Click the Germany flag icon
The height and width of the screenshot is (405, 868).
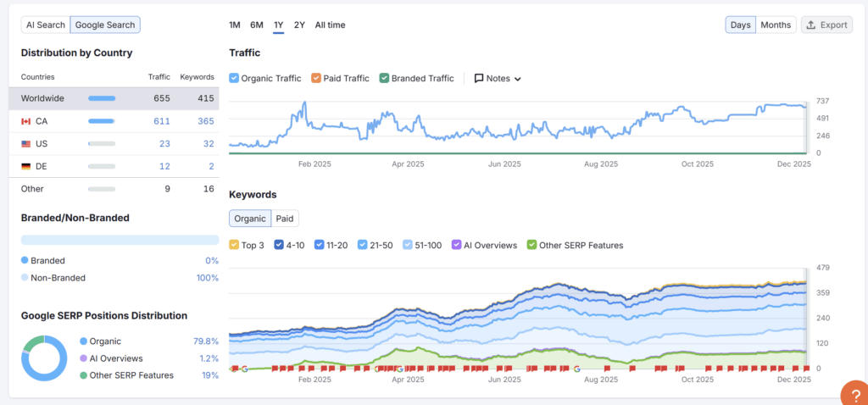click(x=26, y=166)
